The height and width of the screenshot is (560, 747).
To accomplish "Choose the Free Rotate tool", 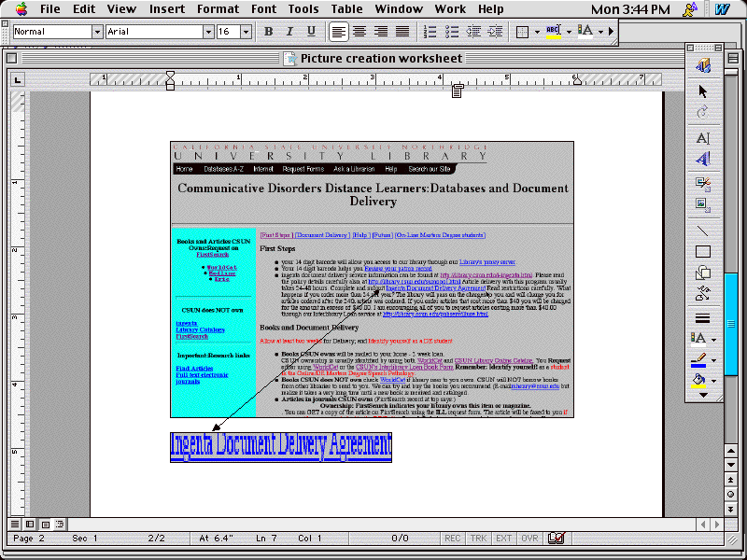I will tap(703, 112).
